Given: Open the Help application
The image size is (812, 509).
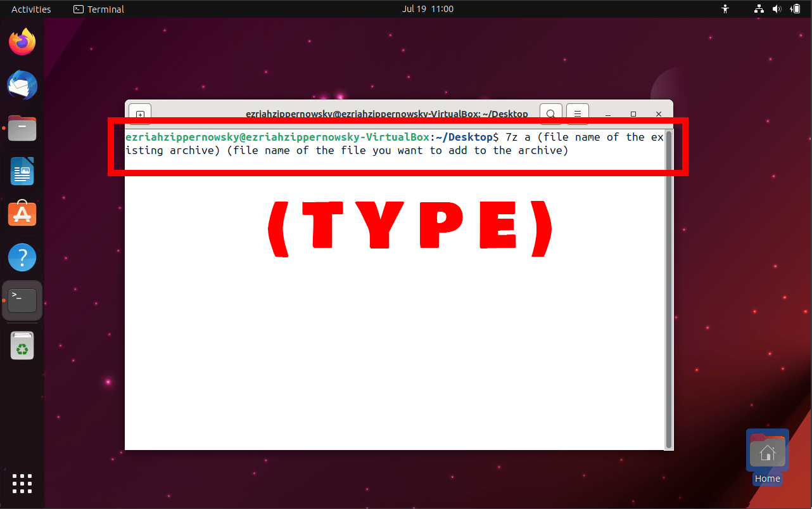Looking at the screenshot, I should coord(22,257).
